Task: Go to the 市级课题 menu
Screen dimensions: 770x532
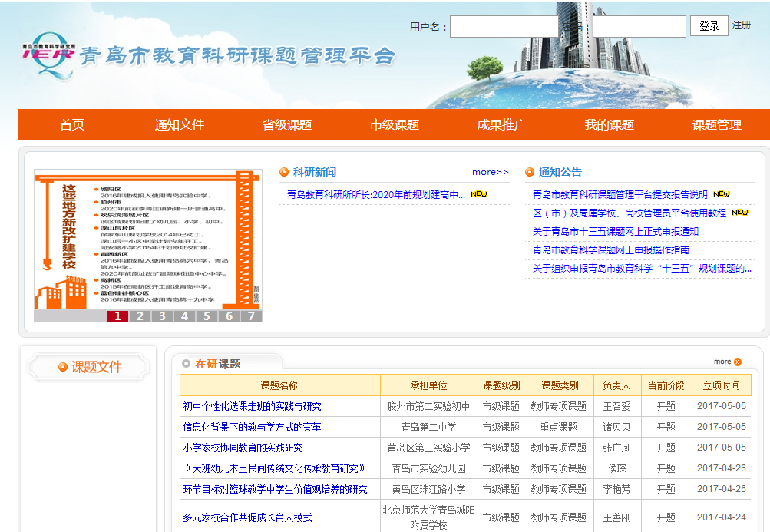Action: (x=395, y=124)
